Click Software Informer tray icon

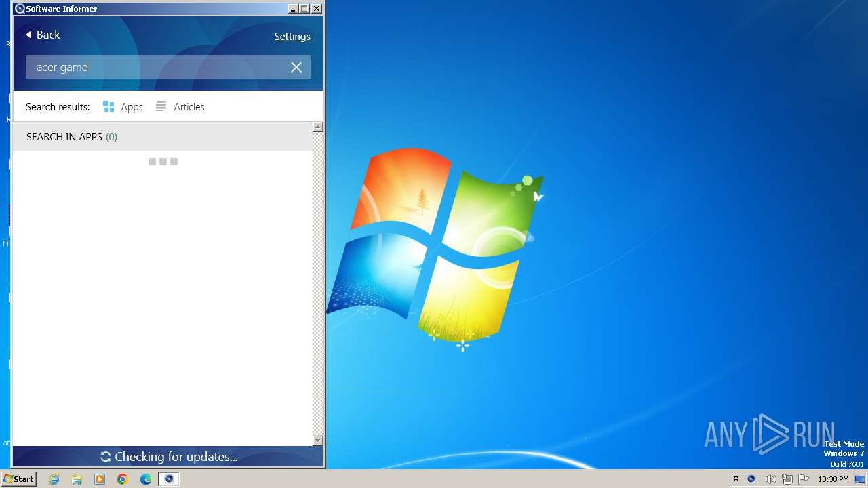tap(751, 479)
